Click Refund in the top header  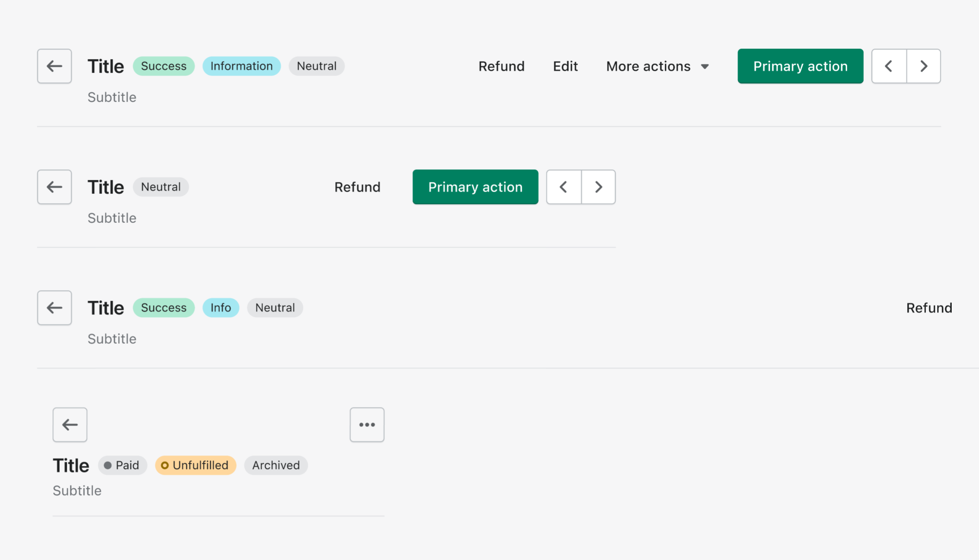[x=501, y=66]
